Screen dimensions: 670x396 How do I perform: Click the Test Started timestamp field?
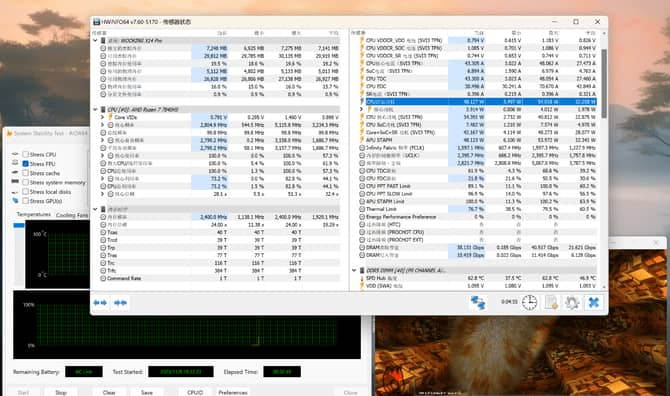pos(181,372)
